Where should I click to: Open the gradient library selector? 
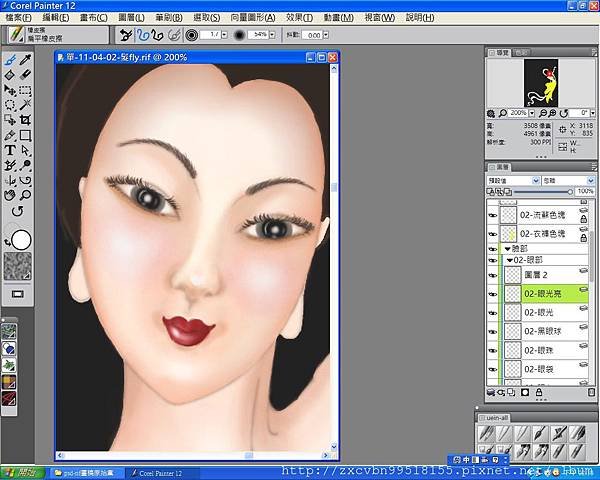(x=9, y=348)
